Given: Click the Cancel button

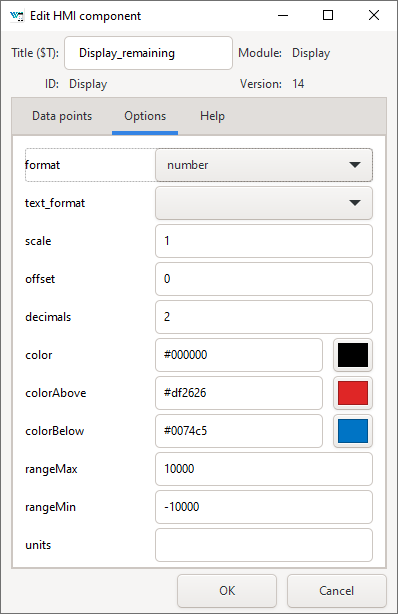Looking at the screenshot, I should pos(336,591).
